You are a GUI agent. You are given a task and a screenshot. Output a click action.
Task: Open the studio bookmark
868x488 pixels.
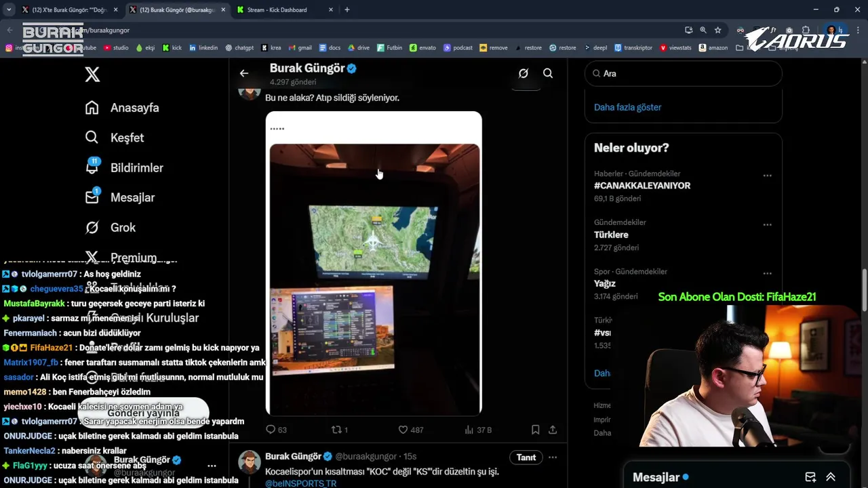click(116, 48)
